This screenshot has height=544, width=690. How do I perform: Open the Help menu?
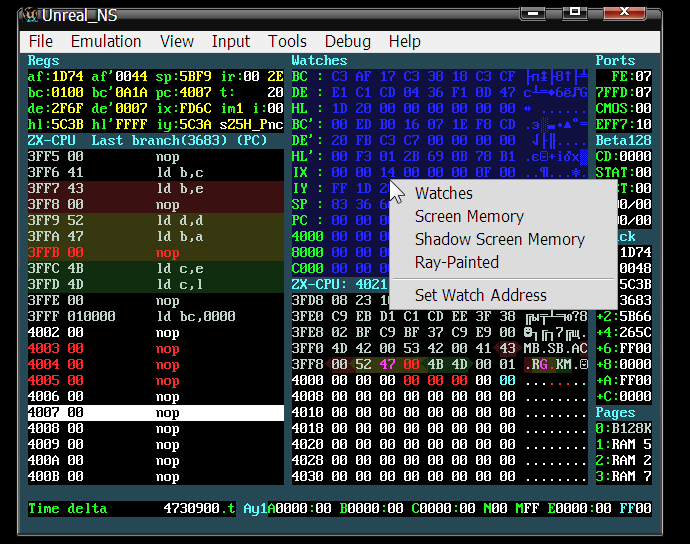point(404,41)
